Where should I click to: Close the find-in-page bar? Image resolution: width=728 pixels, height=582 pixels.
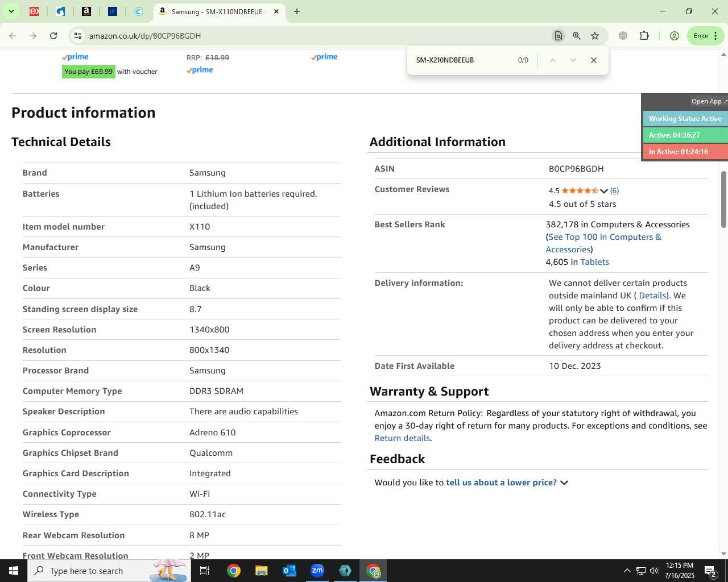click(x=594, y=60)
